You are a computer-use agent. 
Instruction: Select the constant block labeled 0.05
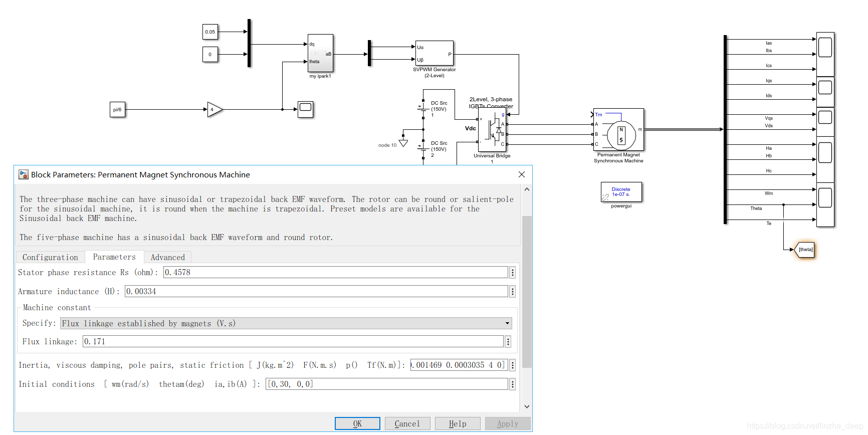(210, 32)
